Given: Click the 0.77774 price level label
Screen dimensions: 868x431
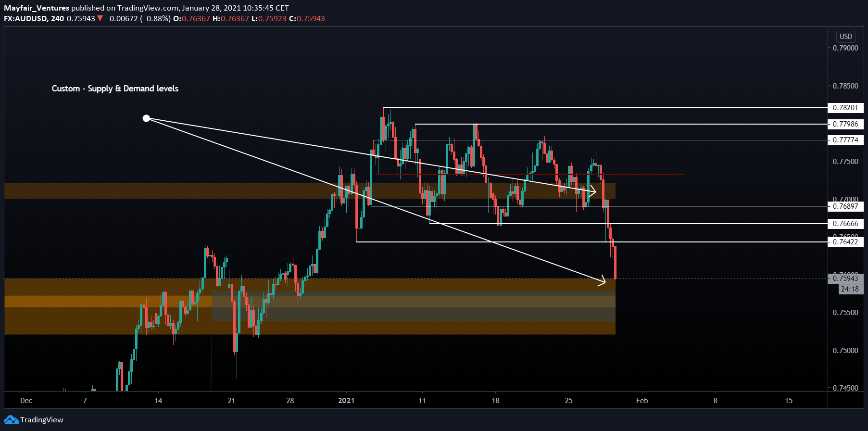Looking at the screenshot, I should point(845,140).
